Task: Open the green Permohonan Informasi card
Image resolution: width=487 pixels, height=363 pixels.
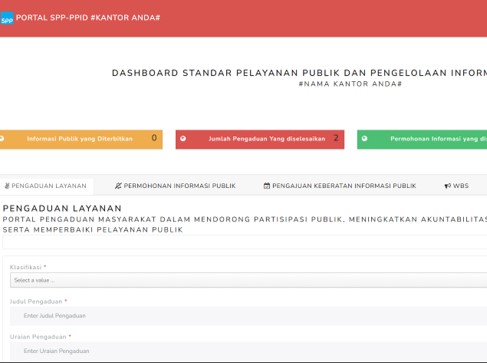Action: tap(422, 139)
